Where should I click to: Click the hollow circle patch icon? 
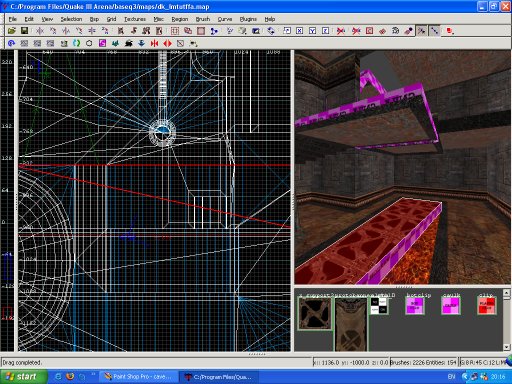tap(89, 43)
